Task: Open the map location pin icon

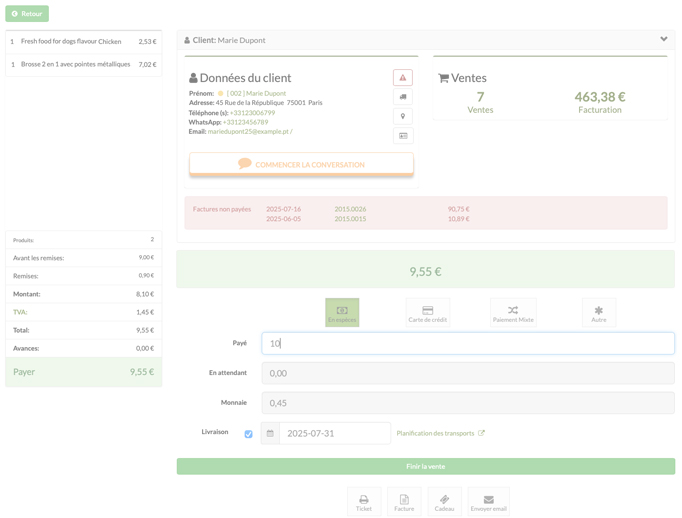Action: pyautogui.click(x=403, y=116)
